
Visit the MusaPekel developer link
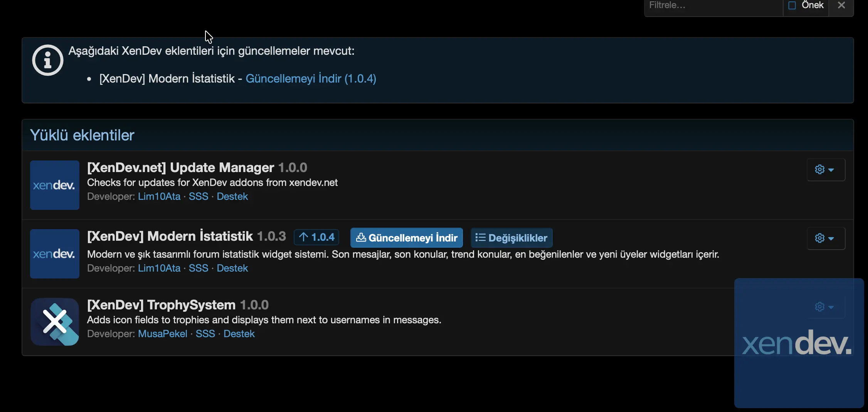[x=162, y=334]
